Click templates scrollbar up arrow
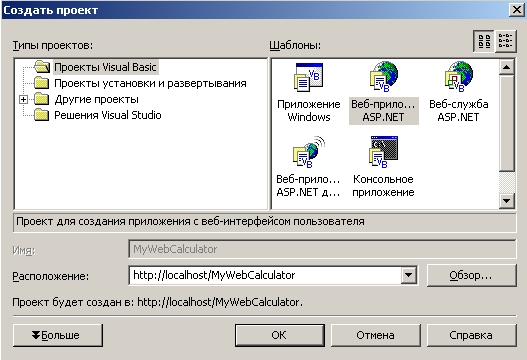527x360 pixels. point(506,68)
